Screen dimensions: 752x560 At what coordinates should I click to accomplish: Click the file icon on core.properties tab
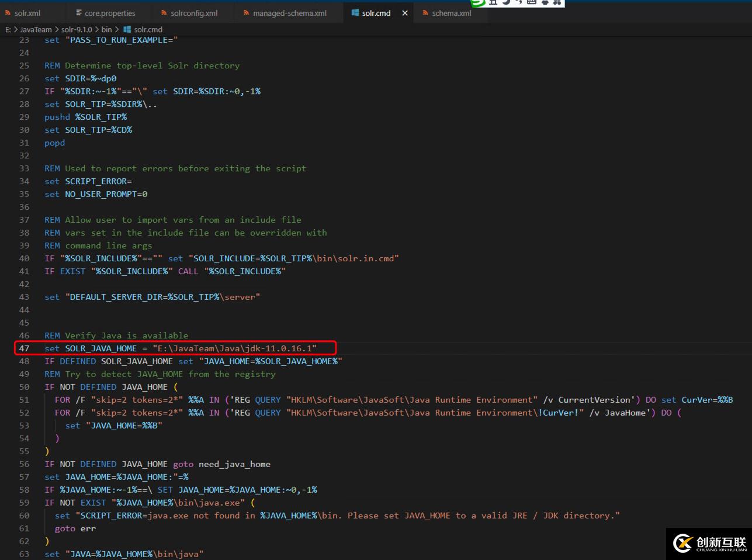point(79,13)
